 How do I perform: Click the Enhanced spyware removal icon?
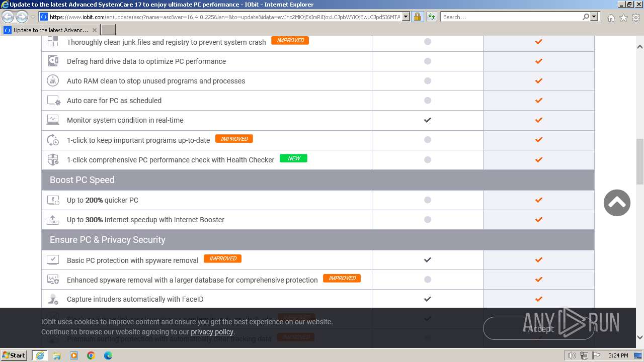53,279
